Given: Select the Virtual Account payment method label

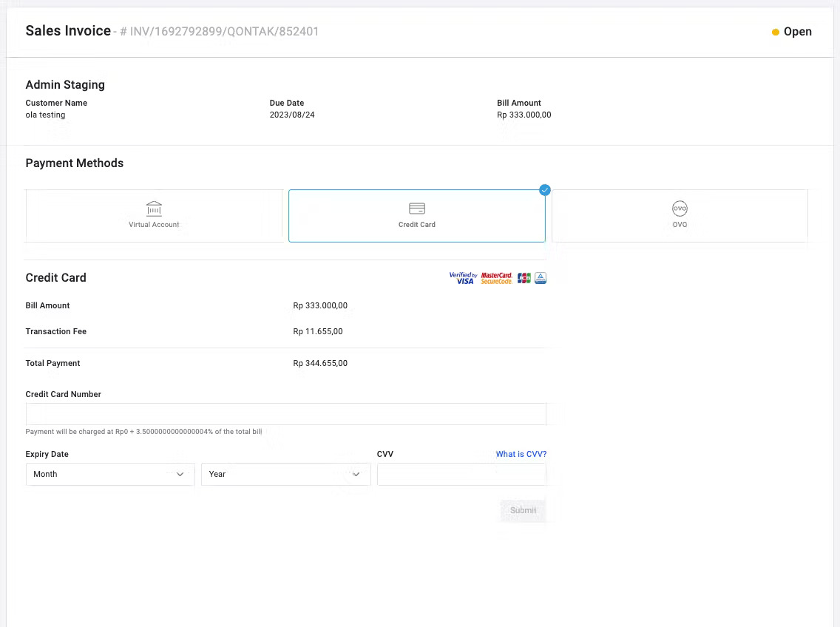Looking at the screenshot, I should (154, 225).
